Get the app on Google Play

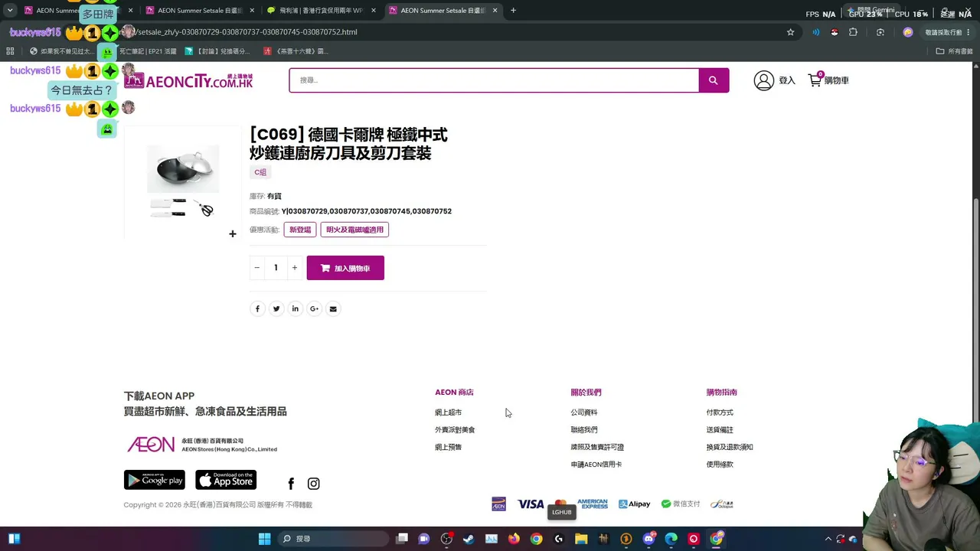click(x=155, y=480)
